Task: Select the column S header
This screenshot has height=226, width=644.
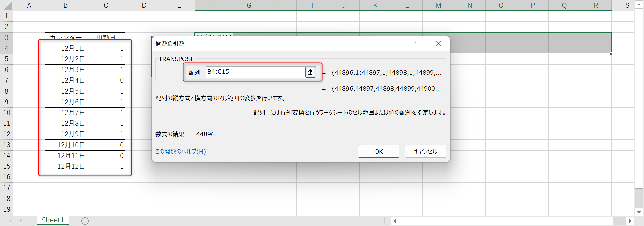Action: 627,5
